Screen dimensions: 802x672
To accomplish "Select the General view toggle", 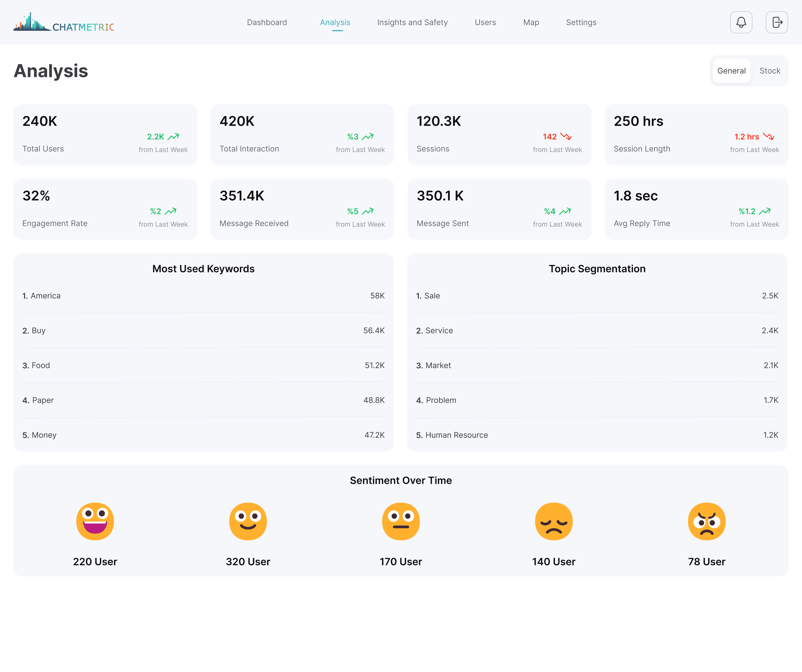I will 731,71.
